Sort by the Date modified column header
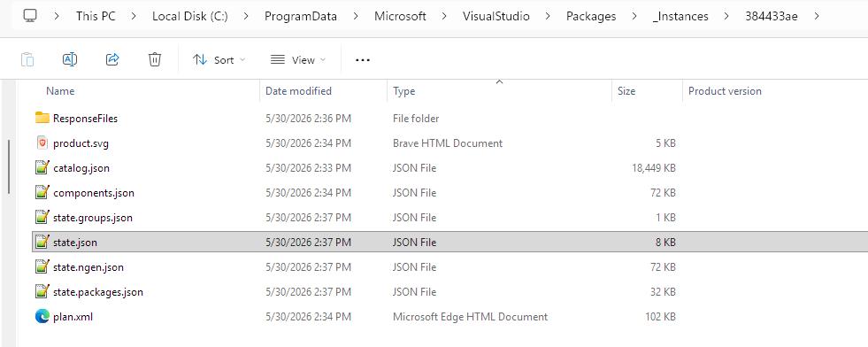The height and width of the screenshot is (347, 868). tap(298, 91)
